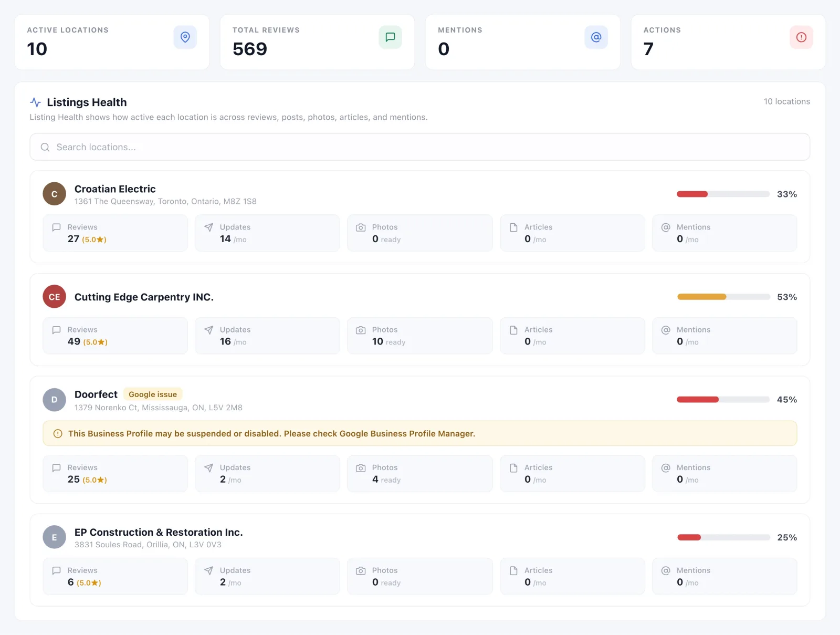This screenshot has height=635, width=840.
Task: Click the Doorfect address text
Action: 159,408
